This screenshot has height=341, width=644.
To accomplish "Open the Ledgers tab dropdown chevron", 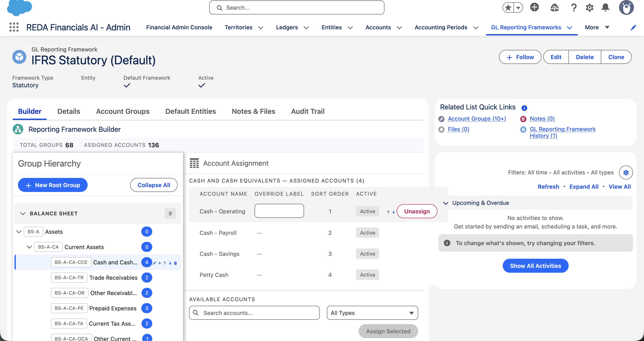I will pos(306,28).
